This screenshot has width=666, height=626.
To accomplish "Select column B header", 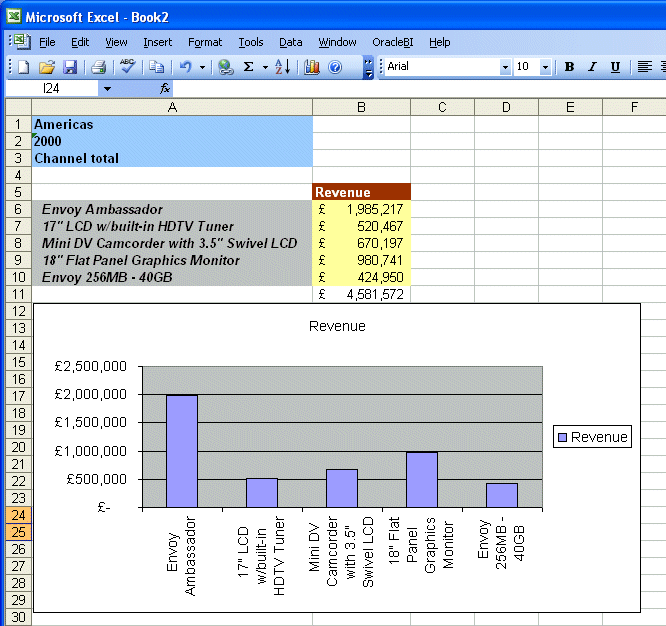I will tap(361, 107).
